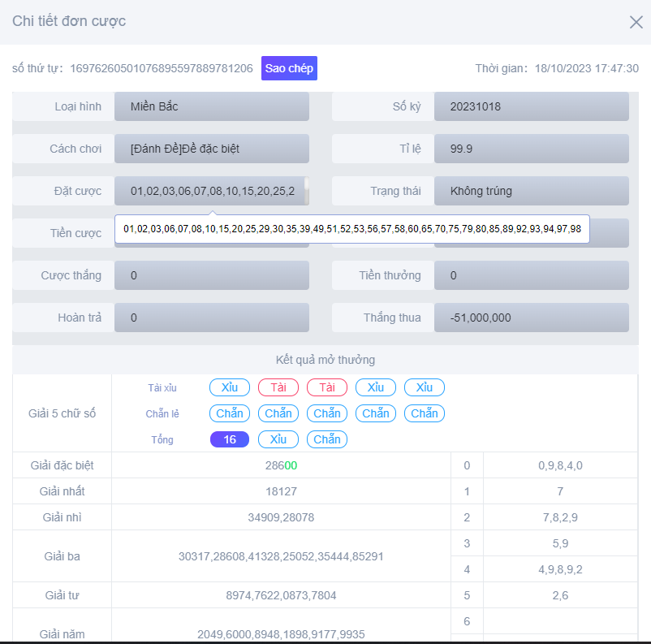
Task: Select the first Xỉu badge in Tài xỉu row
Action: [230, 387]
